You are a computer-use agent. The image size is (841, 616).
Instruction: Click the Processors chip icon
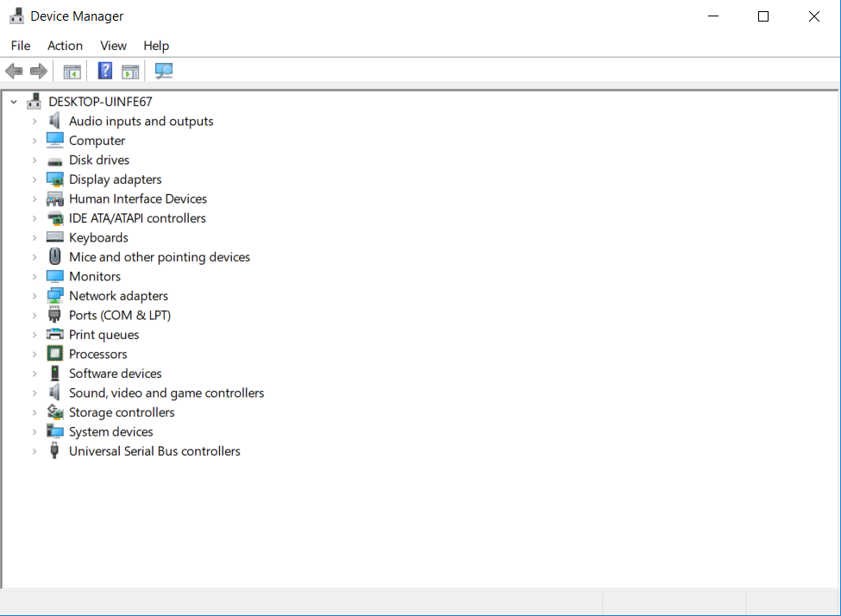click(x=54, y=354)
